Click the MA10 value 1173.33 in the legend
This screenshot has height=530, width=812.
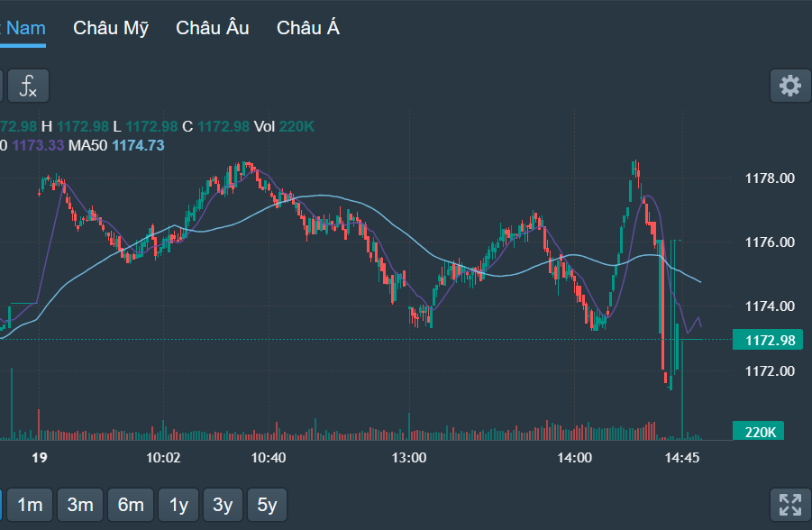[x=38, y=145]
